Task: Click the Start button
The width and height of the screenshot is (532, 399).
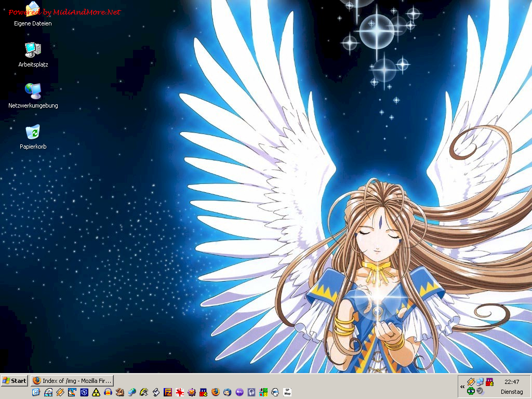Action: click(x=15, y=381)
